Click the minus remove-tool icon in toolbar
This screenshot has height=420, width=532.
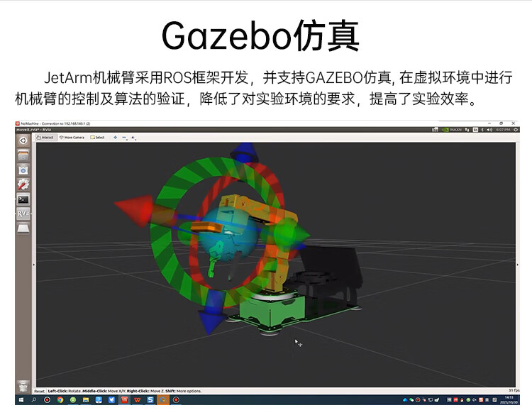coord(124,137)
